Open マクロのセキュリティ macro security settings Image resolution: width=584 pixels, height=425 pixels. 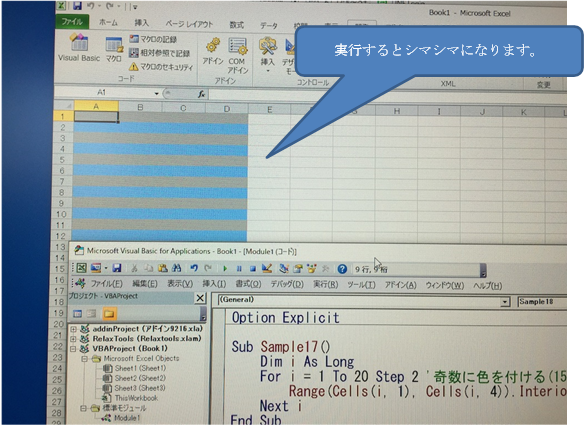(161, 67)
